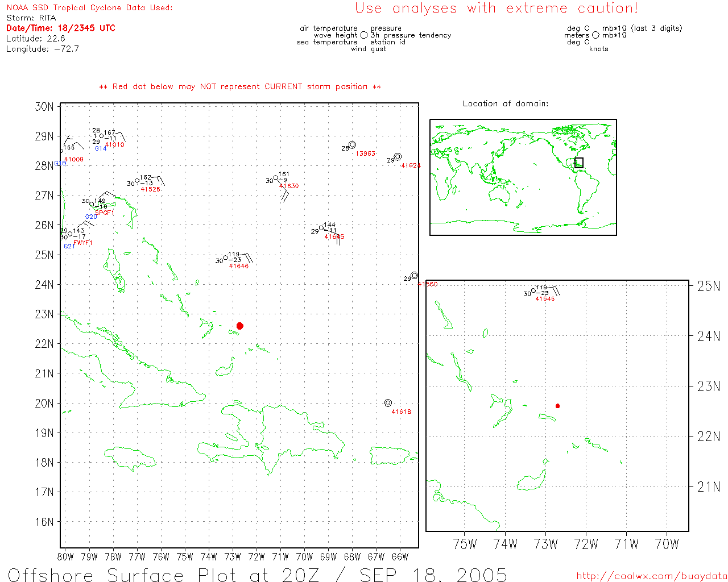The image size is (728, 582).
Task: Click the black domain box on world map
Action: [579, 163]
